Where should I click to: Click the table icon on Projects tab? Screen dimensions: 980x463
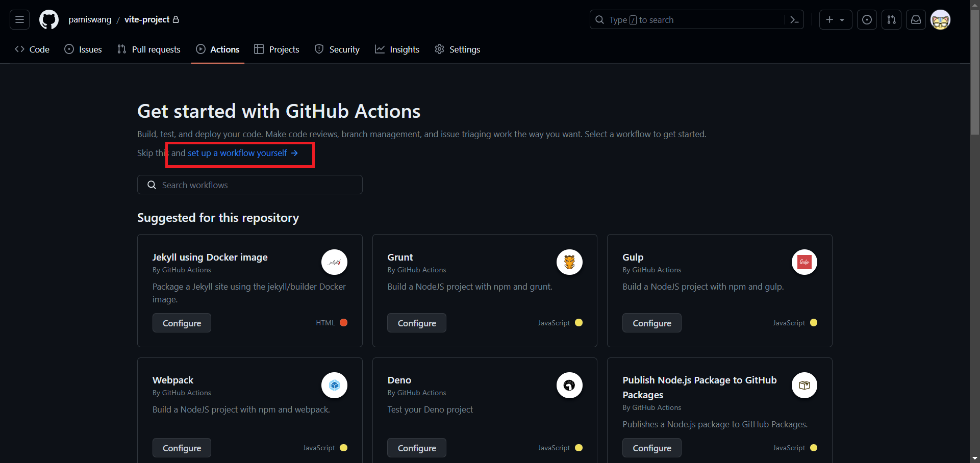click(x=259, y=49)
